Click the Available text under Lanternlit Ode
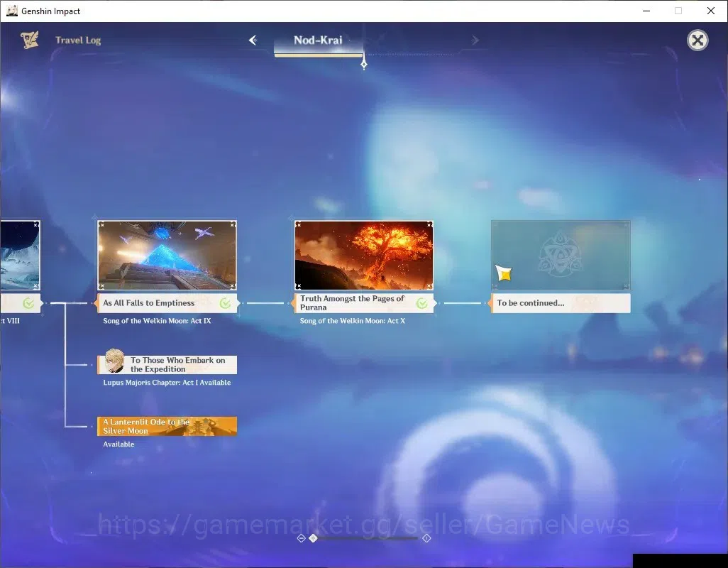The width and height of the screenshot is (728, 568). [119, 444]
